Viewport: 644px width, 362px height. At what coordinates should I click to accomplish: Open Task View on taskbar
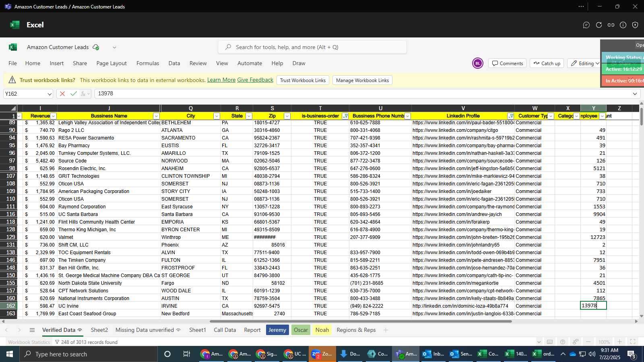pyautogui.click(x=186, y=354)
